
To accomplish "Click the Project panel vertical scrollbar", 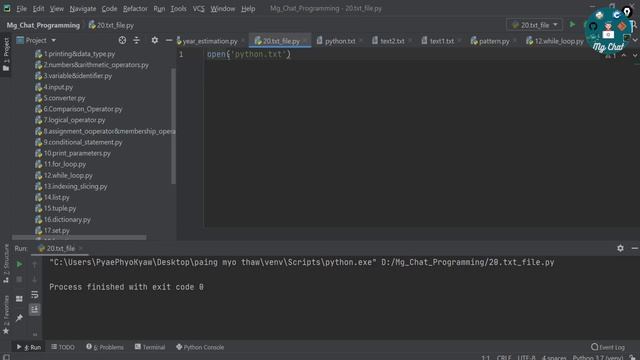I will click(x=173, y=126).
